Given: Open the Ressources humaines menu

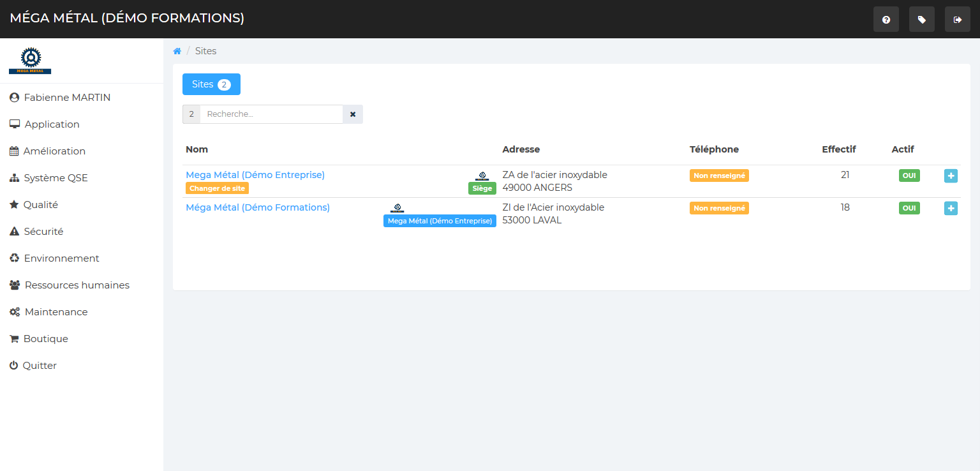Looking at the screenshot, I should tap(77, 285).
